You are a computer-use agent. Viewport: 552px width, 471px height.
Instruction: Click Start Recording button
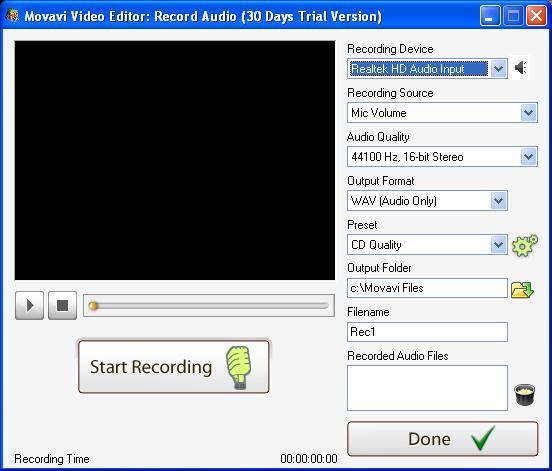click(x=174, y=366)
